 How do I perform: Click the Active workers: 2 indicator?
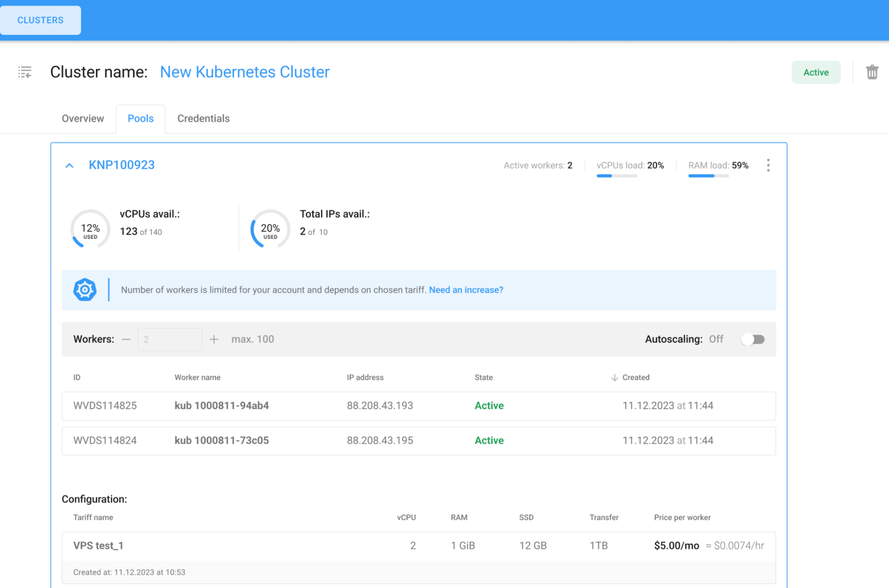(x=538, y=165)
